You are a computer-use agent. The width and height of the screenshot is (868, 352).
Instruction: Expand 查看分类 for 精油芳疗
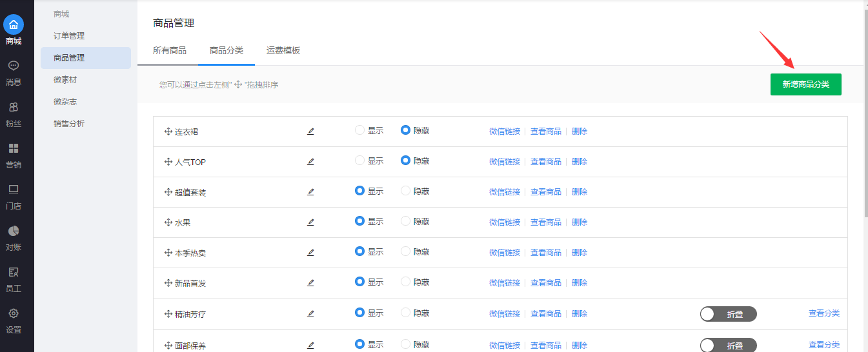coord(823,313)
